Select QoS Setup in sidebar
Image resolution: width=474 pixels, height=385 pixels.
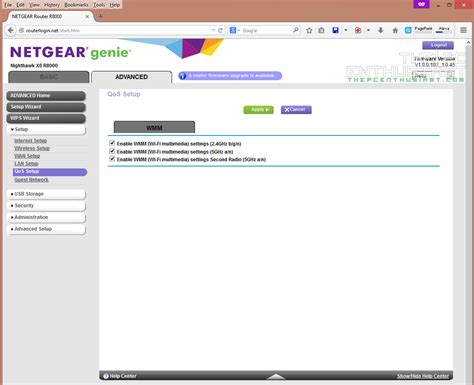(x=50, y=172)
